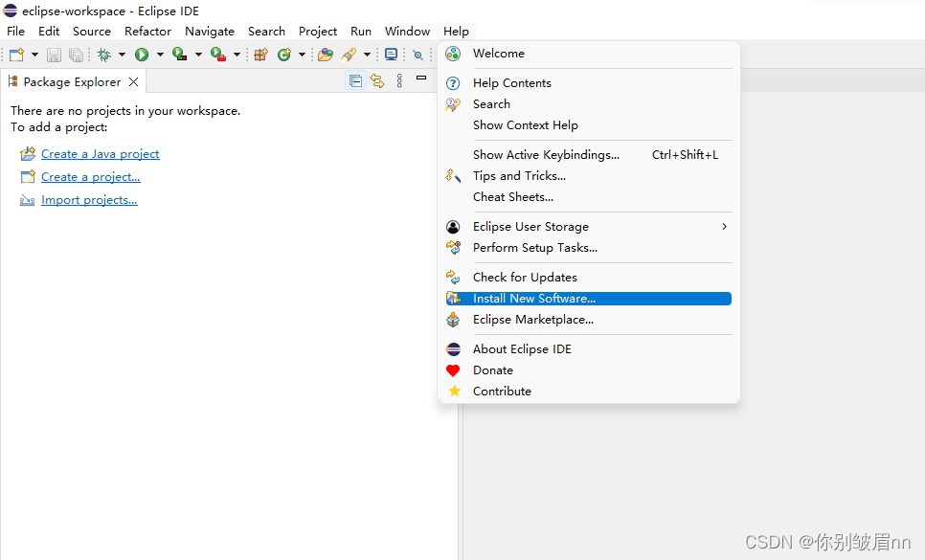Minimize the Package Explorer view

point(421,78)
